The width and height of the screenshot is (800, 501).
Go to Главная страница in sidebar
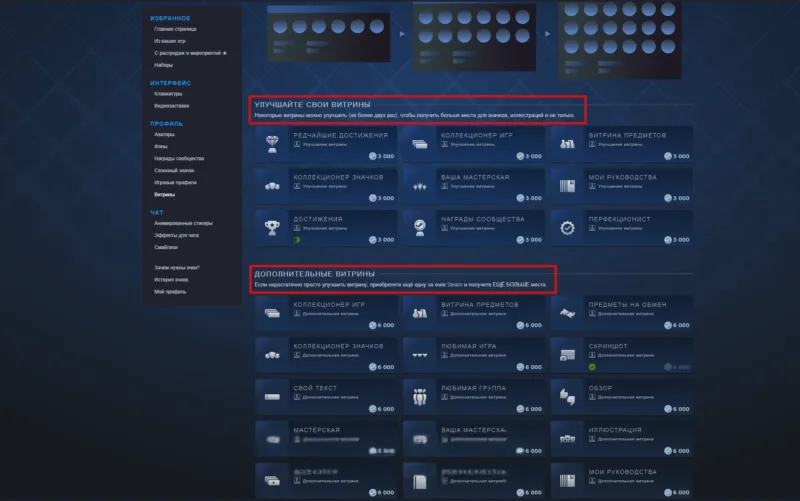tap(175, 29)
